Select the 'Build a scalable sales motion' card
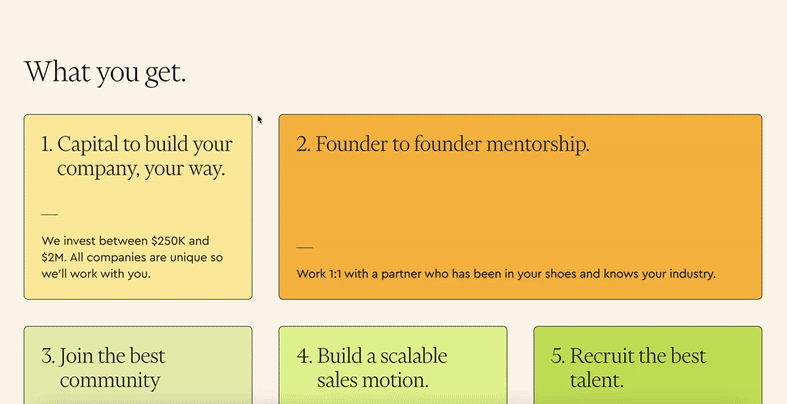 click(x=393, y=365)
